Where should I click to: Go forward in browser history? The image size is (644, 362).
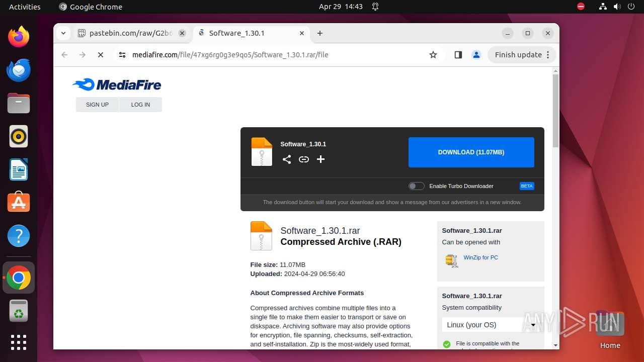[83, 55]
